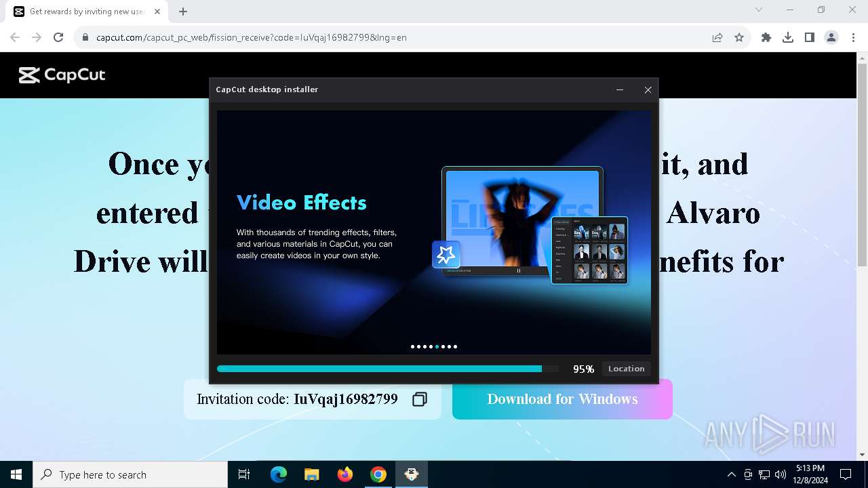
Task: Open the notification center icon
Action: pos(846,474)
